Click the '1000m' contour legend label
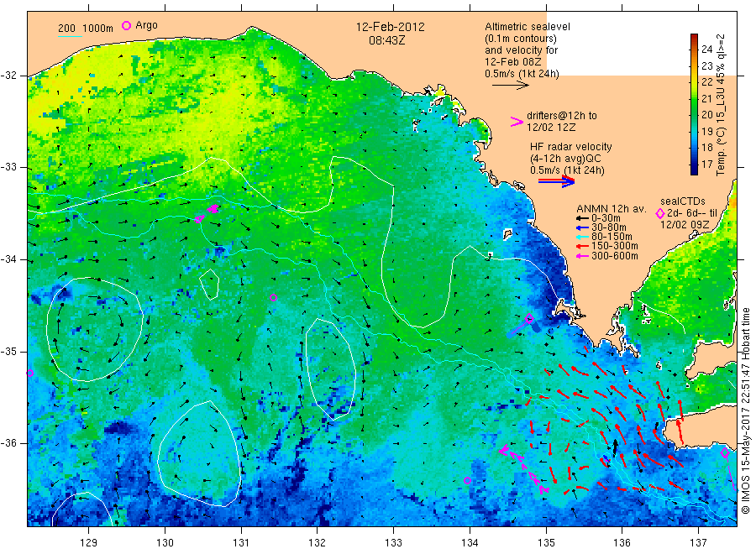 [98, 29]
